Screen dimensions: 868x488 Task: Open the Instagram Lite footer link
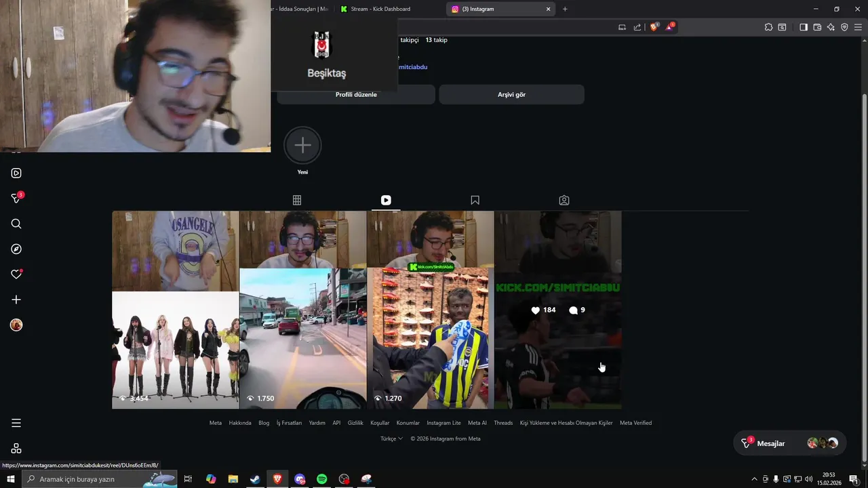[443, 423]
